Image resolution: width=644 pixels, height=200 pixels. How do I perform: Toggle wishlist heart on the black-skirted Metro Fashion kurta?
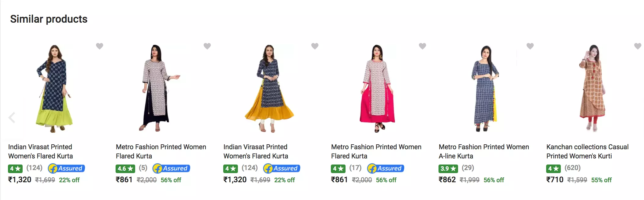207,46
